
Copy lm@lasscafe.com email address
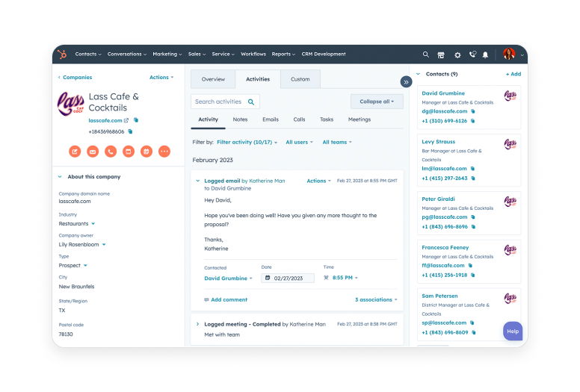[472, 169]
